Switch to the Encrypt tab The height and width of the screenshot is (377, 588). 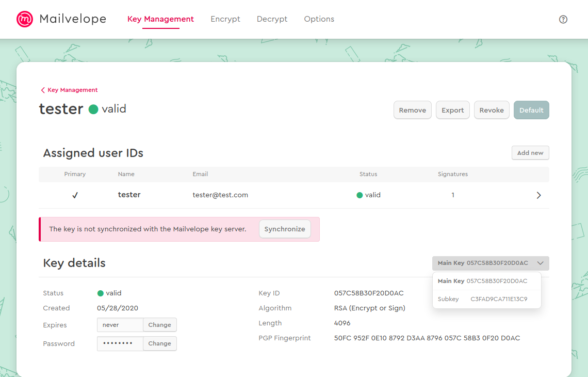pyautogui.click(x=225, y=19)
